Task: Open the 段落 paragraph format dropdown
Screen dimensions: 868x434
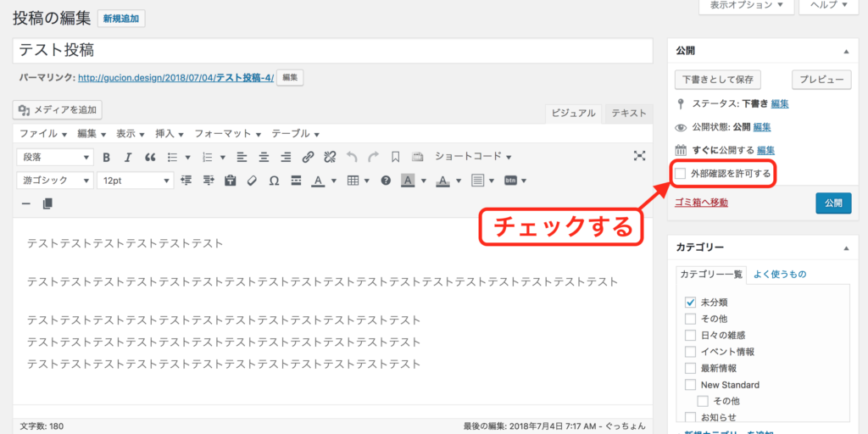Action: click(55, 157)
